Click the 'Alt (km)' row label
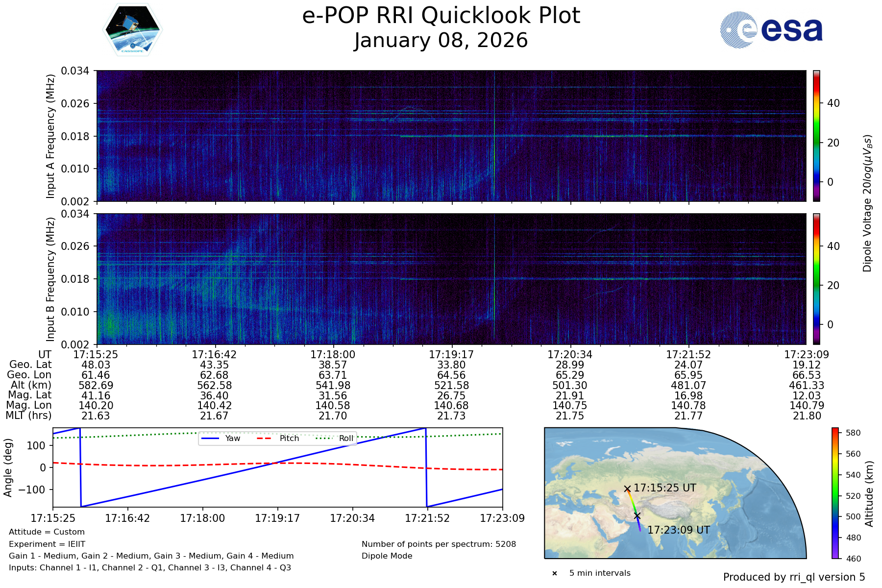The width and height of the screenshot is (882, 588). pyautogui.click(x=31, y=385)
